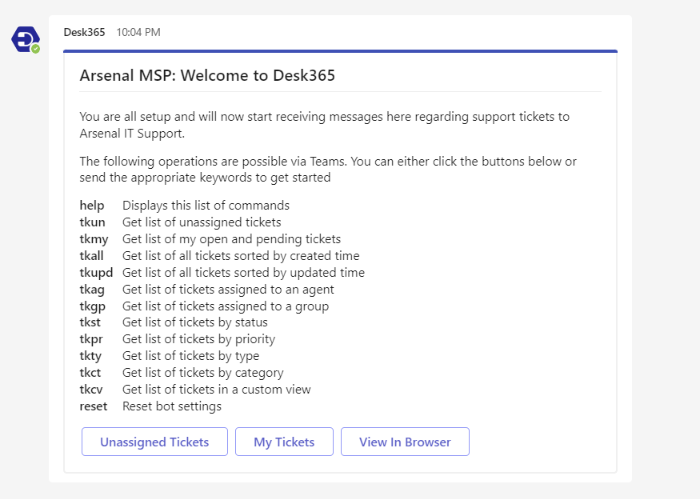Click 'Reset bot settings' description
Screen dimensions: 700x499
172,407
